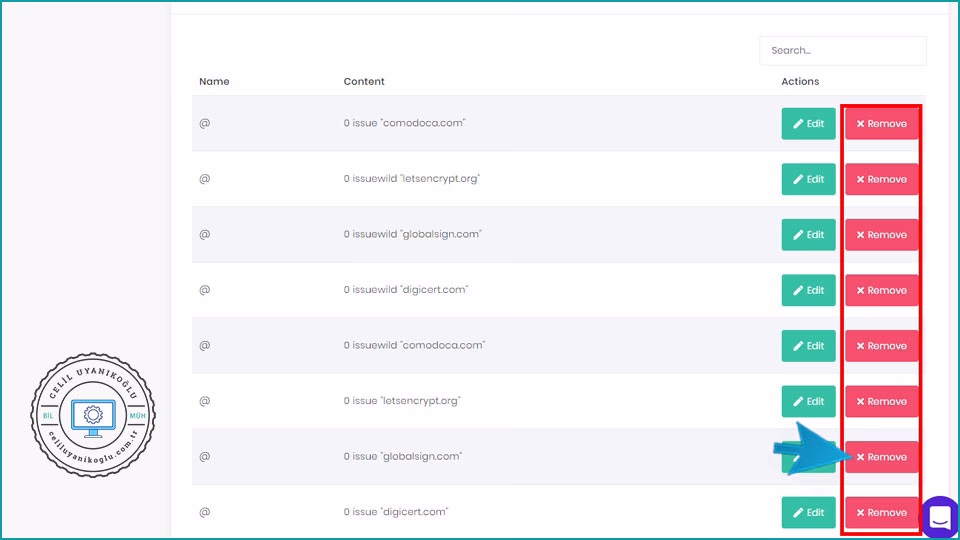Click into the Search field
The height and width of the screenshot is (540, 960).
point(842,50)
